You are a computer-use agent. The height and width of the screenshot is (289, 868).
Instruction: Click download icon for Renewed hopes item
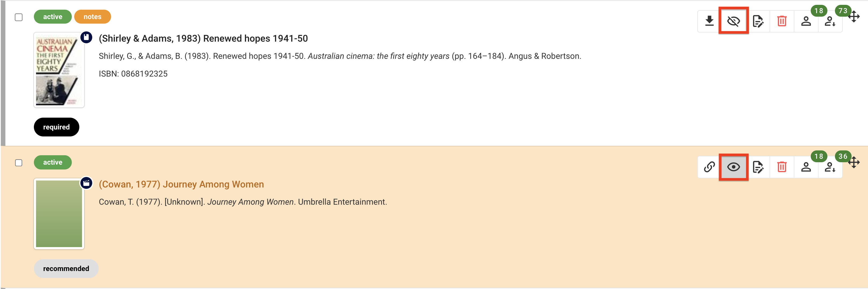pyautogui.click(x=709, y=21)
